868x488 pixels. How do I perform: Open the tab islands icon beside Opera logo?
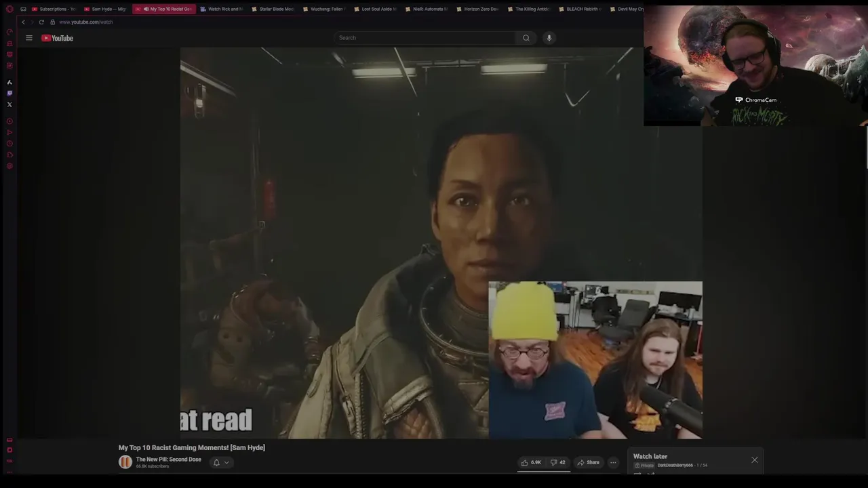click(x=23, y=9)
